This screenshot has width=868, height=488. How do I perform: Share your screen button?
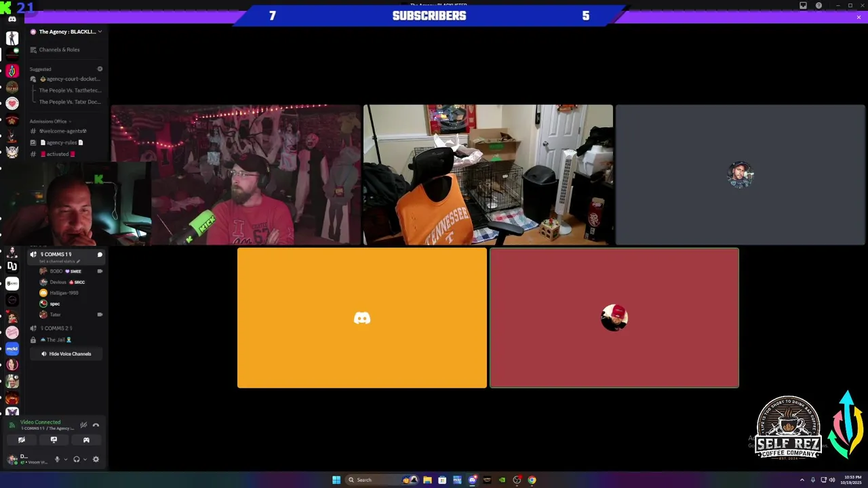[54, 440]
